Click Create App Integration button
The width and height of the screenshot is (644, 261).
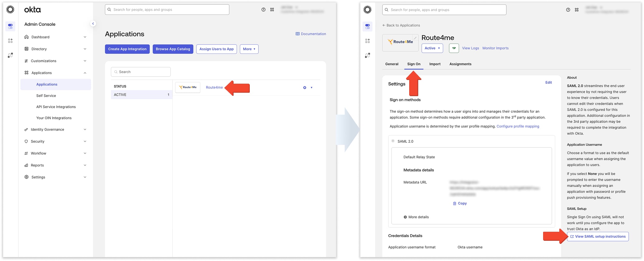[127, 49]
